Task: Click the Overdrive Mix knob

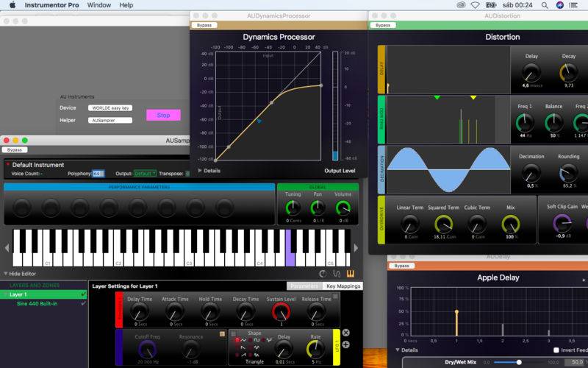Action: 510,224
